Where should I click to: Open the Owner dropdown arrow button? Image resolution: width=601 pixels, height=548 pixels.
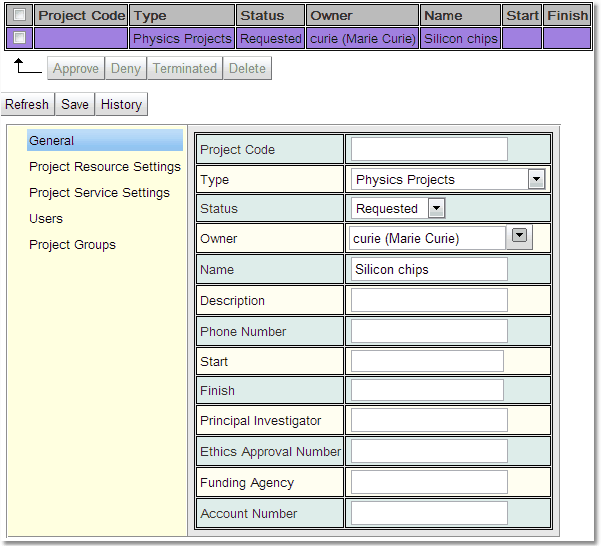tap(519, 236)
